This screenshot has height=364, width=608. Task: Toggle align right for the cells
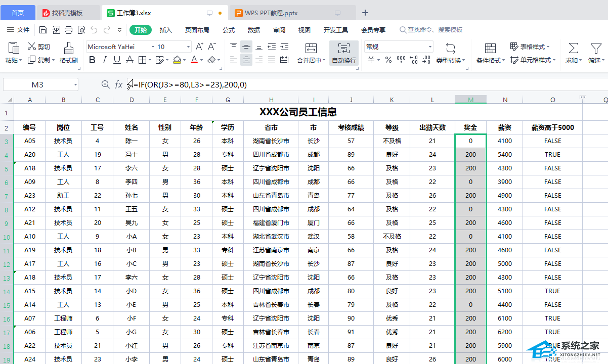click(259, 60)
